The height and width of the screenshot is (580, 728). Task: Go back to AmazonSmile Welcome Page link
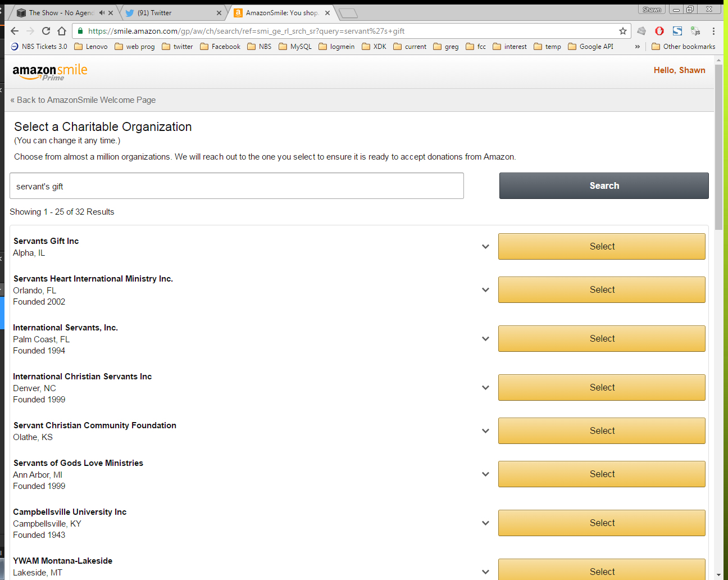click(x=83, y=100)
